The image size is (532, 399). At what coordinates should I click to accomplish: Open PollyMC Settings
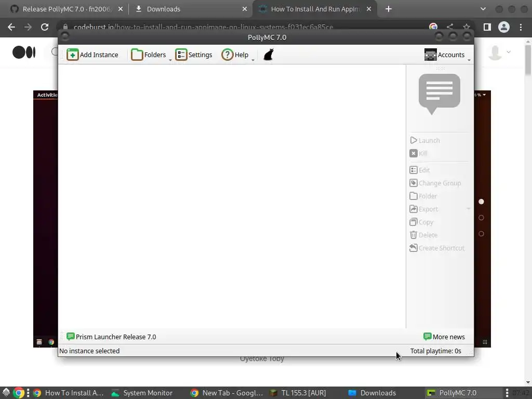click(x=194, y=55)
